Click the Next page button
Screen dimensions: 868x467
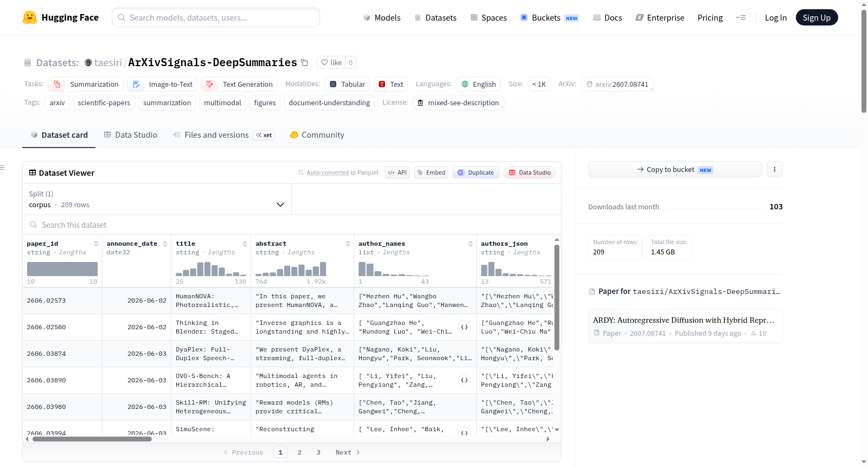click(x=348, y=452)
